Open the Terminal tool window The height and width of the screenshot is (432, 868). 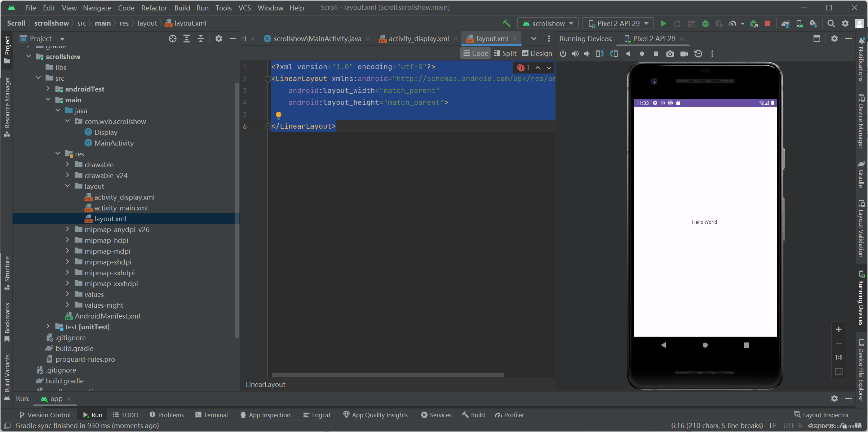(212, 415)
